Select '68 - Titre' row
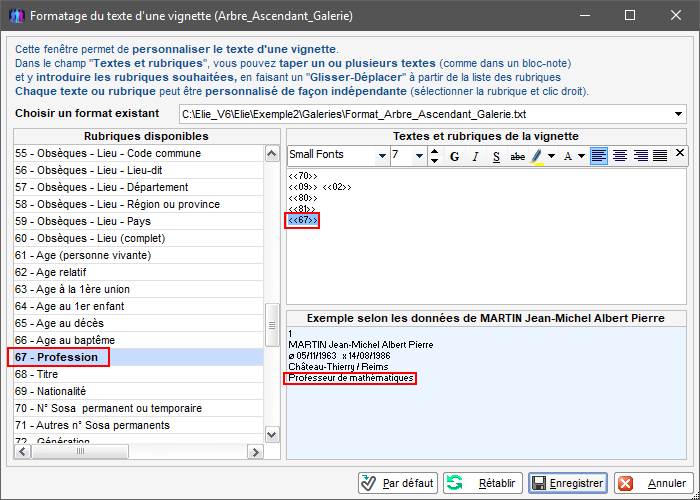 (x=139, y=374)
